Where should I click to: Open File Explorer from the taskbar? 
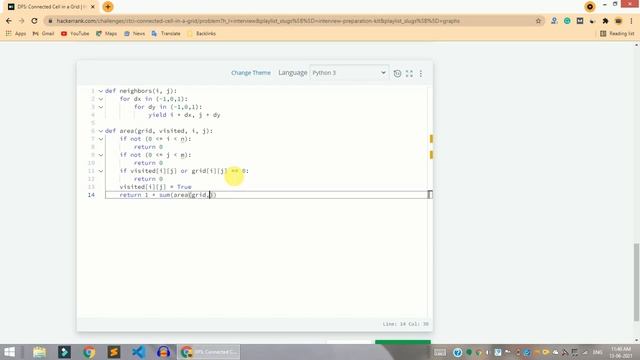(x=40, y=352)
